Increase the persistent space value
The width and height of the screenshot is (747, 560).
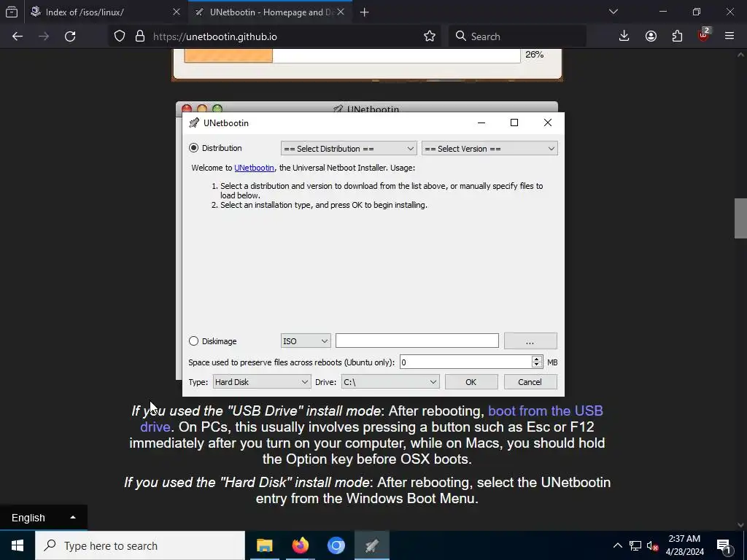536,359
